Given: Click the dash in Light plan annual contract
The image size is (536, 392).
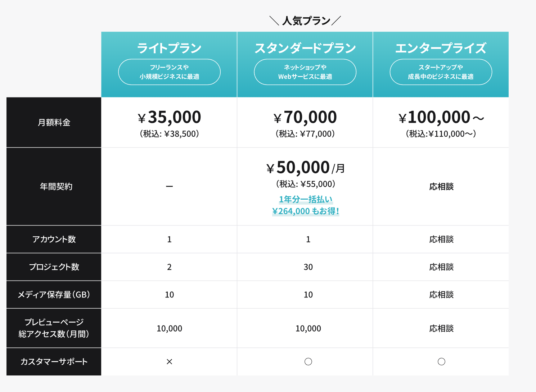Looking at the screenshot, I should [x=170, y=186].
